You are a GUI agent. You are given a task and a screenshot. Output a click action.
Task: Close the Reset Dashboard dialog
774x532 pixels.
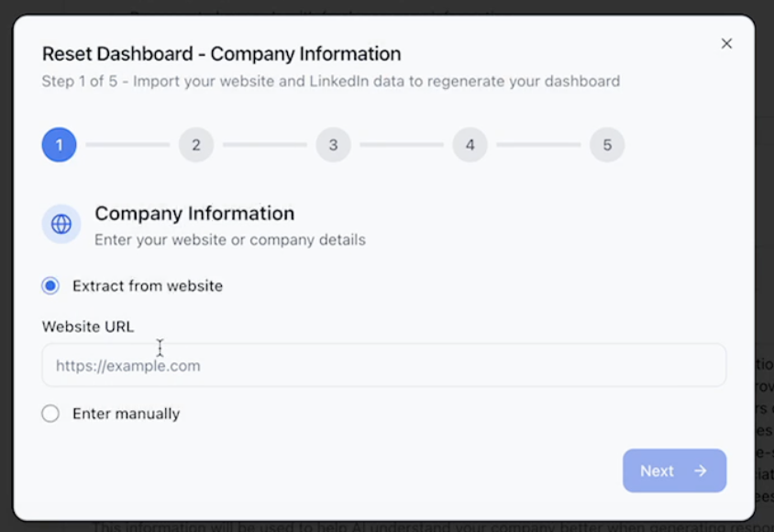[726, 43]
